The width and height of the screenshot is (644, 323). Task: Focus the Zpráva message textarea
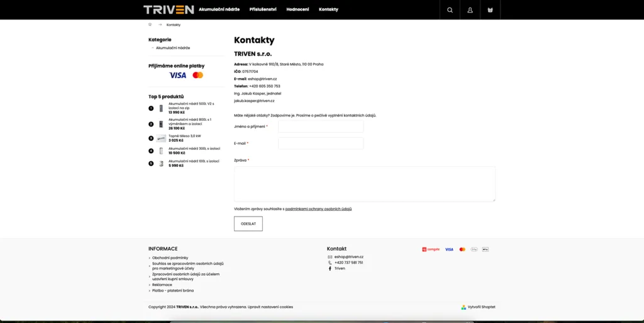[365, 184]
